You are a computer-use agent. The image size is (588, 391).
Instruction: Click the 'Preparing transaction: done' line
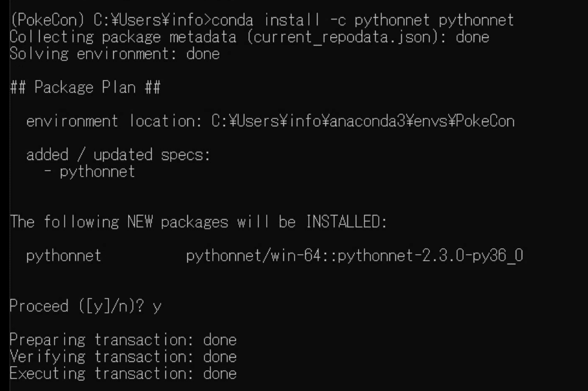pyautogui.click(x=123, y=340)
